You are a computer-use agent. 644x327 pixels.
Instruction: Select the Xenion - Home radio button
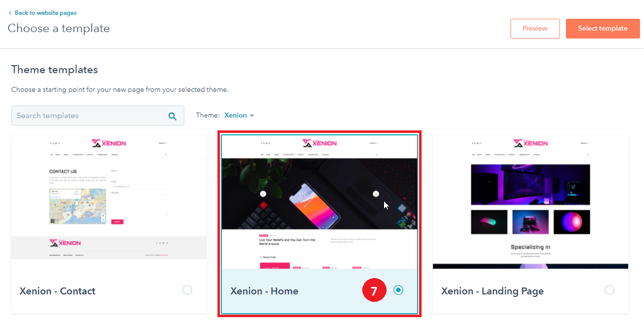[x=398, y=290]
